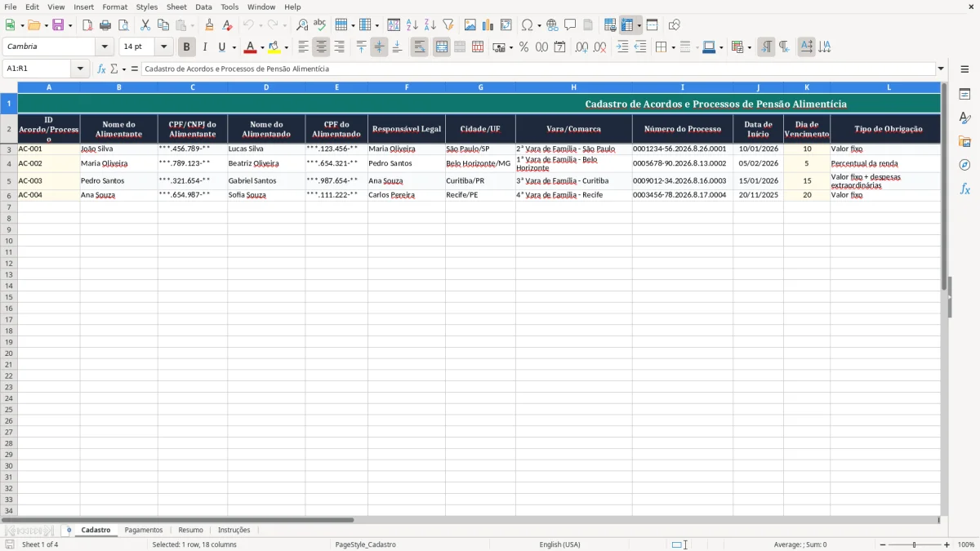Open the Background Color dropdown arrow
This screenshot has width=980, height=551.
[x=287, y=47]
